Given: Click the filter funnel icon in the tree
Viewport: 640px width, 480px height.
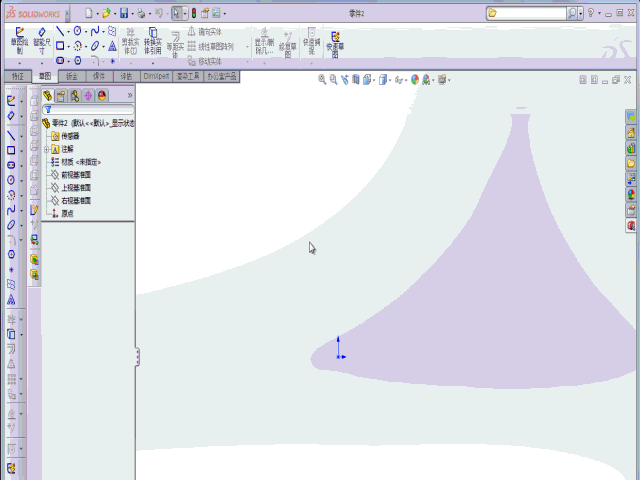Looking at the screenshot, I should coord(48,109).
